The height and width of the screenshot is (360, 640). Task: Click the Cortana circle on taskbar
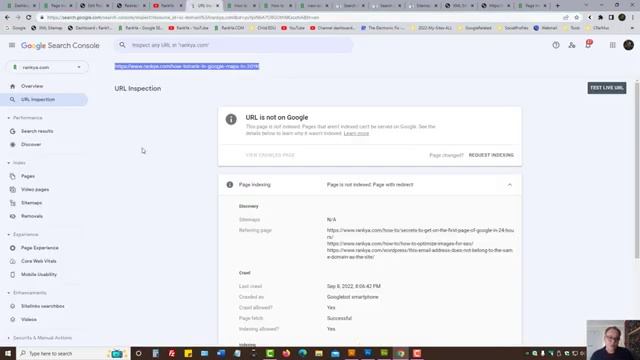point(139,353)
